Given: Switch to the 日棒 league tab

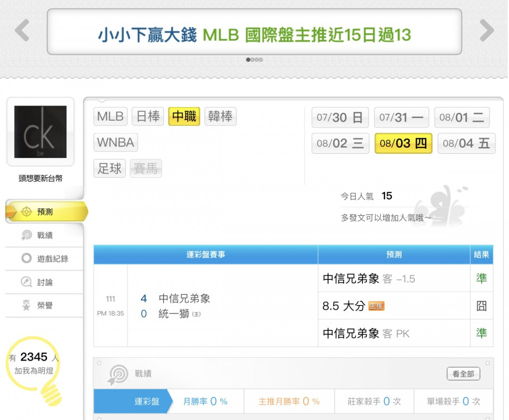Looking at the screenshot, I should click(148, 116).
